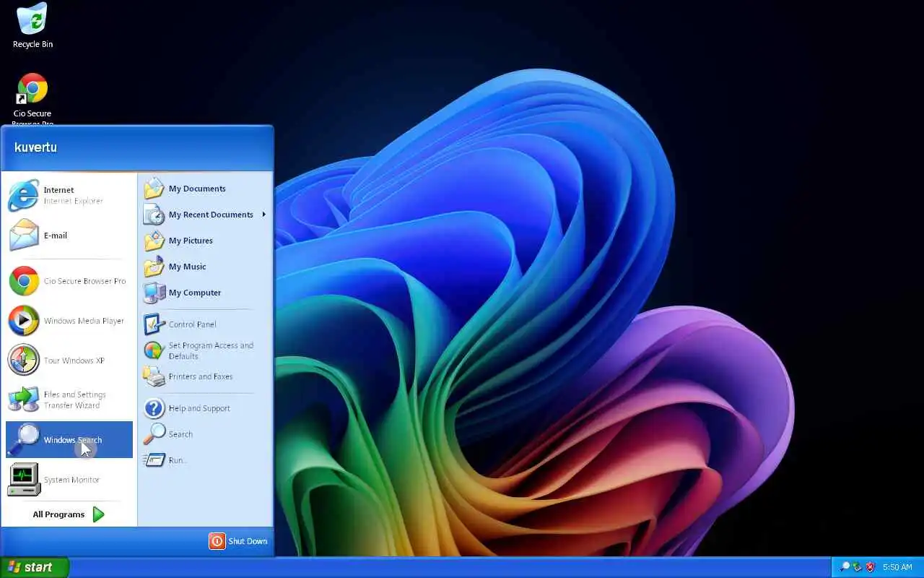Image resolution: width=924 pixels, height=578 pixels.
Task: Select the Cio Secure Browser desktop shortcut
Action: click(x=32, y=98)
